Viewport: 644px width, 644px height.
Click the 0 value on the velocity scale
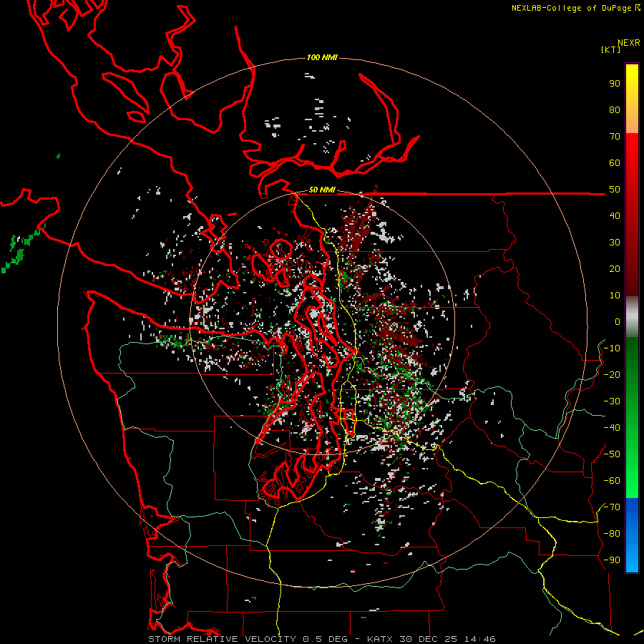pos(618,321)
